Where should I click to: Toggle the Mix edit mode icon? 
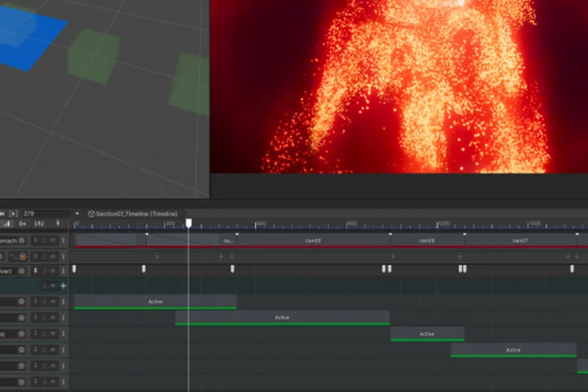(7, 224)
